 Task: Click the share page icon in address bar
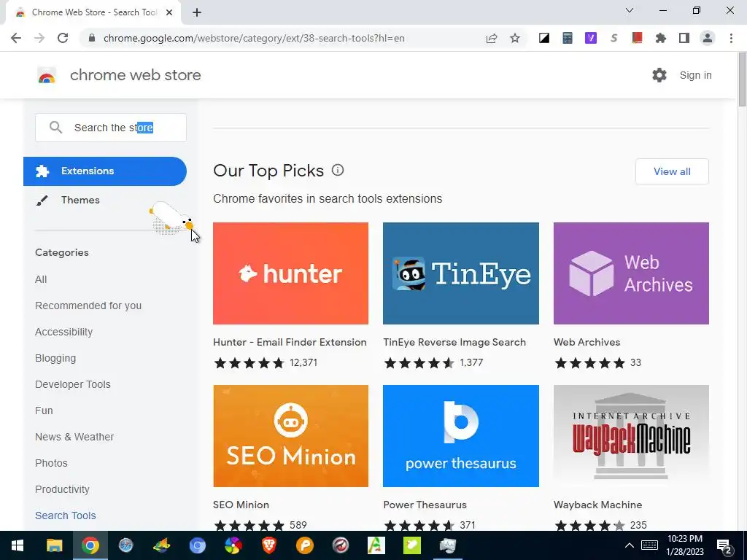tap(492, 38)
